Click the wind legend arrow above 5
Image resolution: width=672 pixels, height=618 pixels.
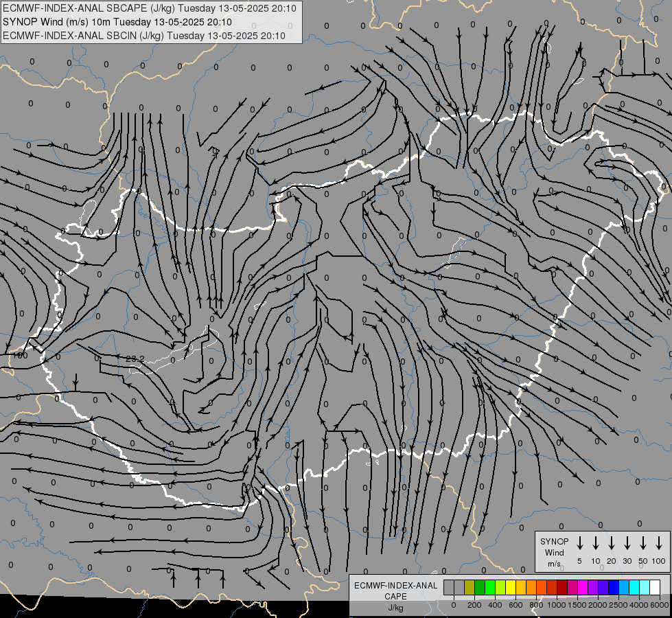click(579, 543)
